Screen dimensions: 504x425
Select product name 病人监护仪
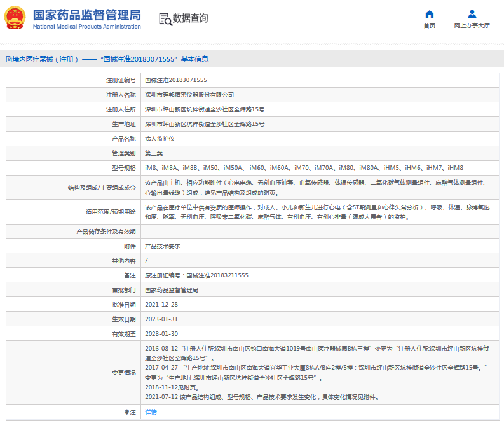[160, 139]
